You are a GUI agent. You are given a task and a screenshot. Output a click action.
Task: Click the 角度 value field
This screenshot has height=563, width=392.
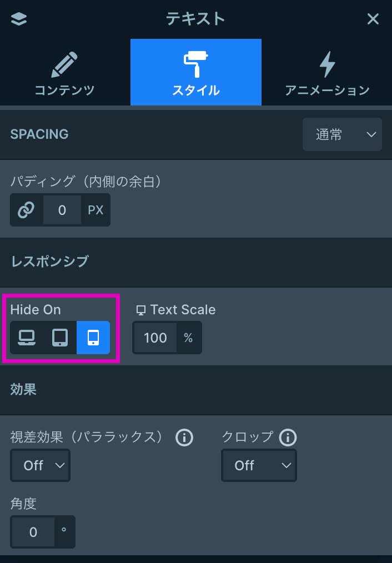pyautogui.click(x=33, y=532)
